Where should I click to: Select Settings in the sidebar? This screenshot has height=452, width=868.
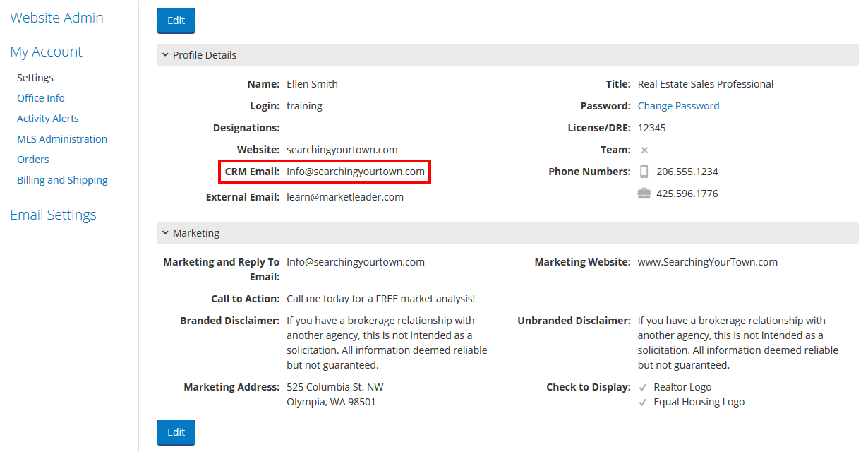tap(35, 78)
